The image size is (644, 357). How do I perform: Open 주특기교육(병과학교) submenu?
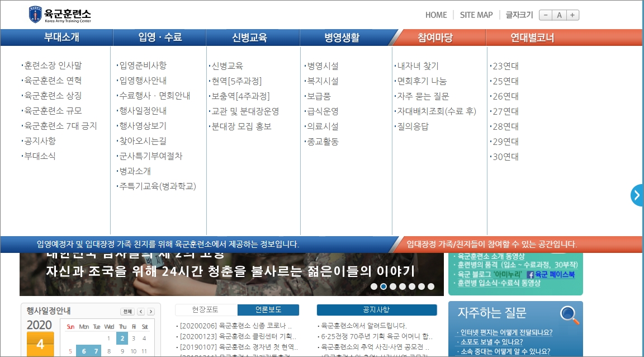(x=158, y=186)
